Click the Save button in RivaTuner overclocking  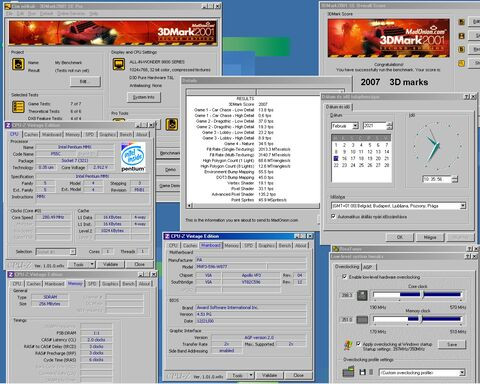(452, 345)
